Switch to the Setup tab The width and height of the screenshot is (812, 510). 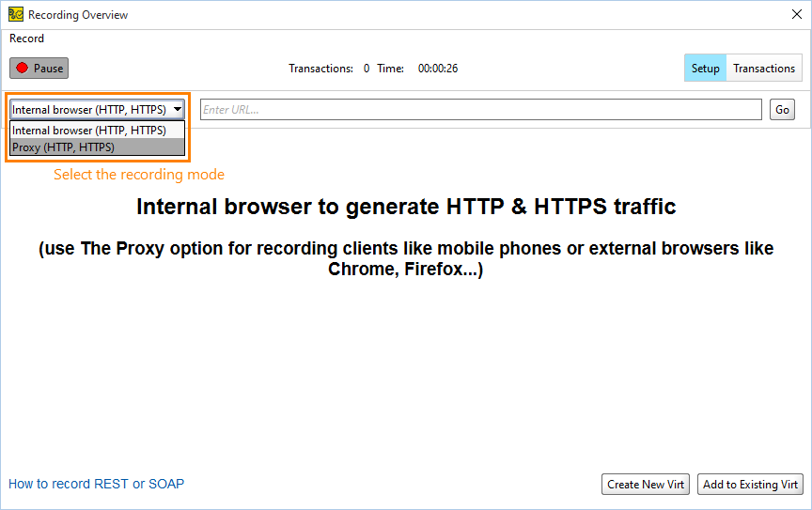coord(705,69)
